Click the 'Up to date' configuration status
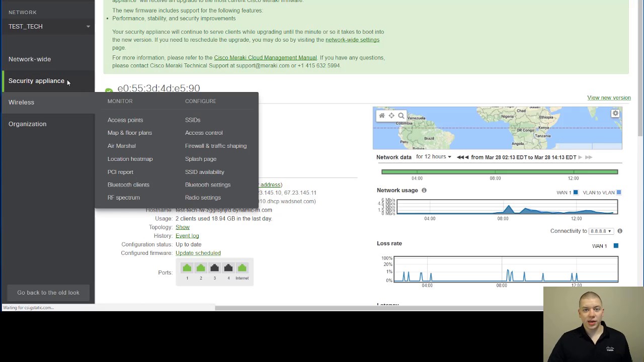This screenshot has height=362, width=644. click(189, 244)
